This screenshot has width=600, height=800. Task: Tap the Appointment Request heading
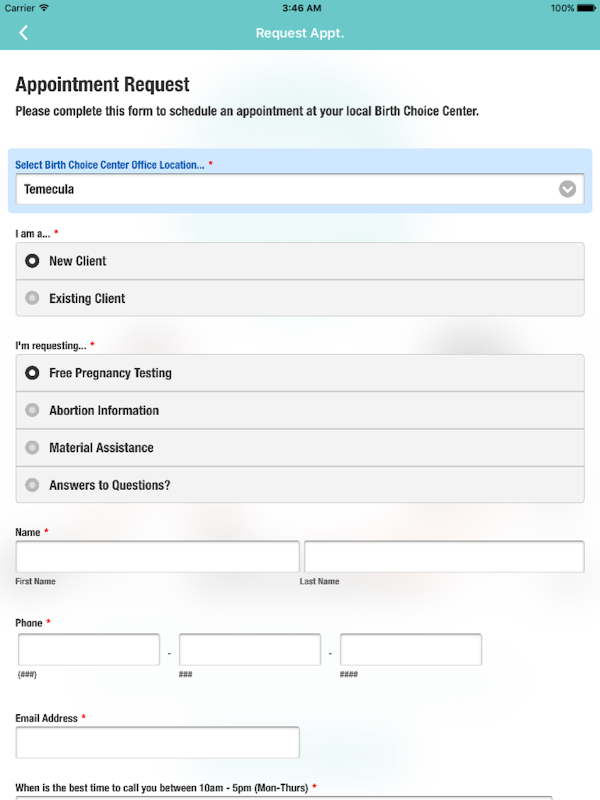tap(102, 85)
